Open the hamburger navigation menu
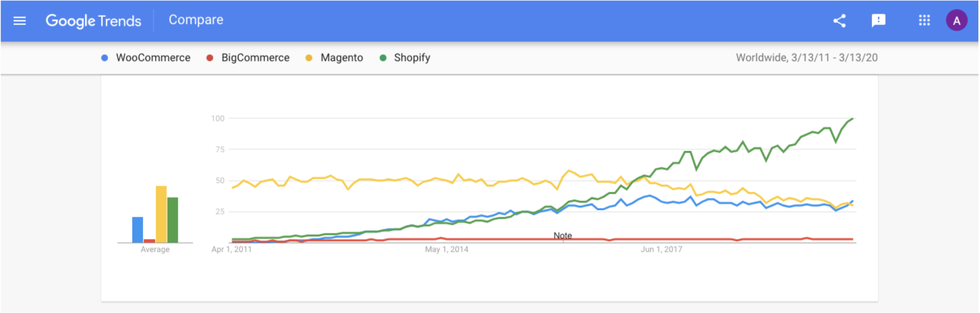Screen dimensions: 980x313 click(x=19, y=21)
